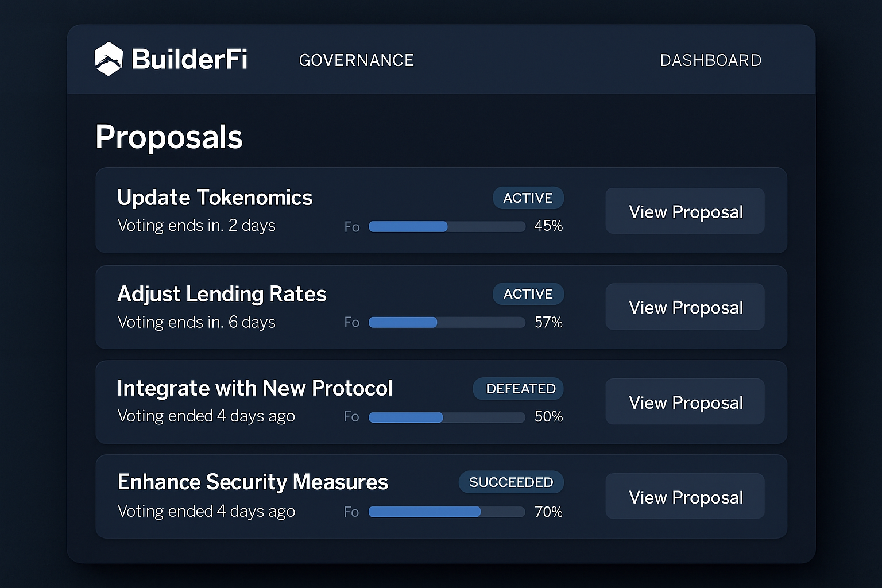The width and height of the screenshot is (882, 588).
Task: Click the DEFEATED status badge
Action: [517, 389]
